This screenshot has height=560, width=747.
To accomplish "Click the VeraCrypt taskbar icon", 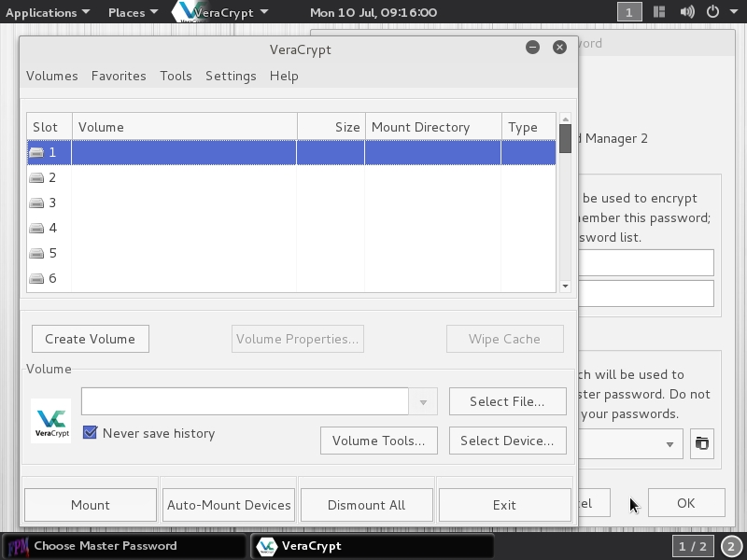I will [266, 546].
